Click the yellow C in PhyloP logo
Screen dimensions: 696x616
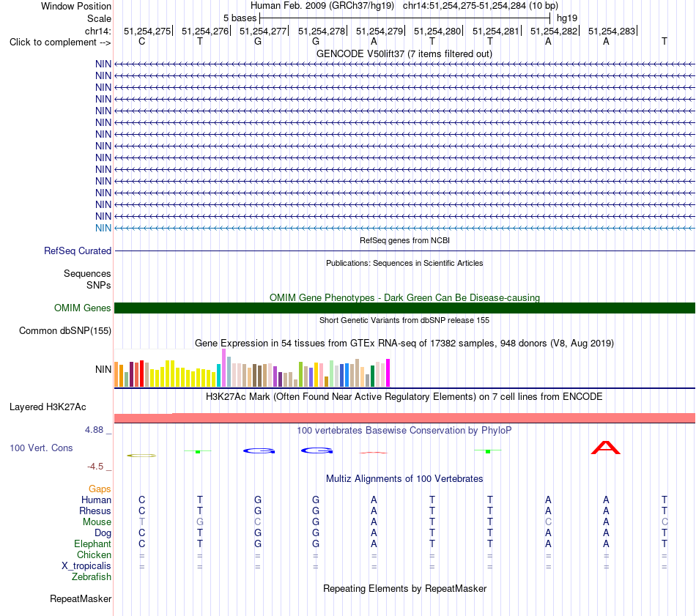tap(141, 456)
